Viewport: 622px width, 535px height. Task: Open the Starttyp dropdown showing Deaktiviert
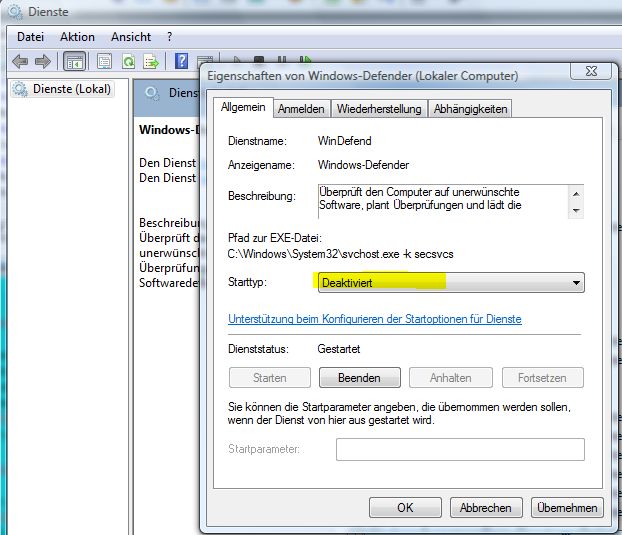point(451,283)
